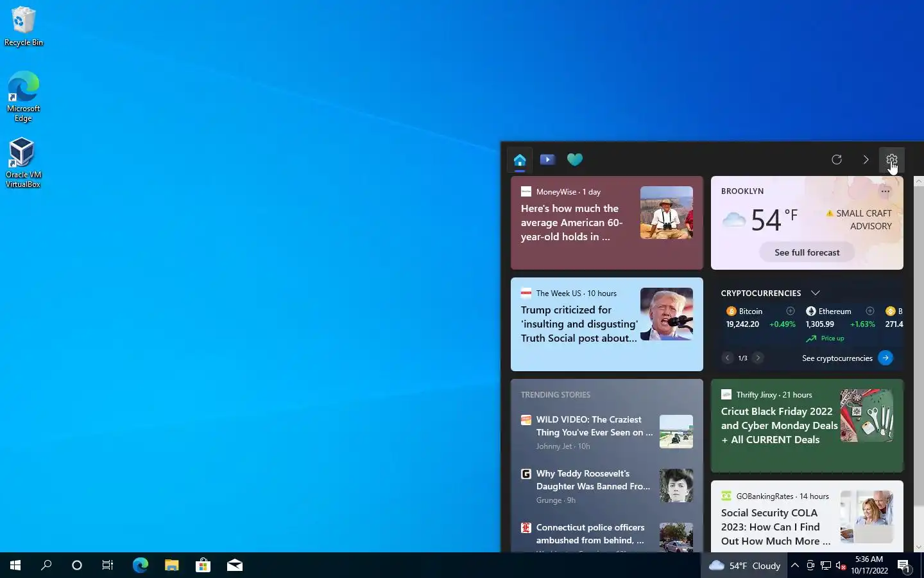Select the Oracle VM VirtualBox desktop shortcut

click(x=23, y=162)
